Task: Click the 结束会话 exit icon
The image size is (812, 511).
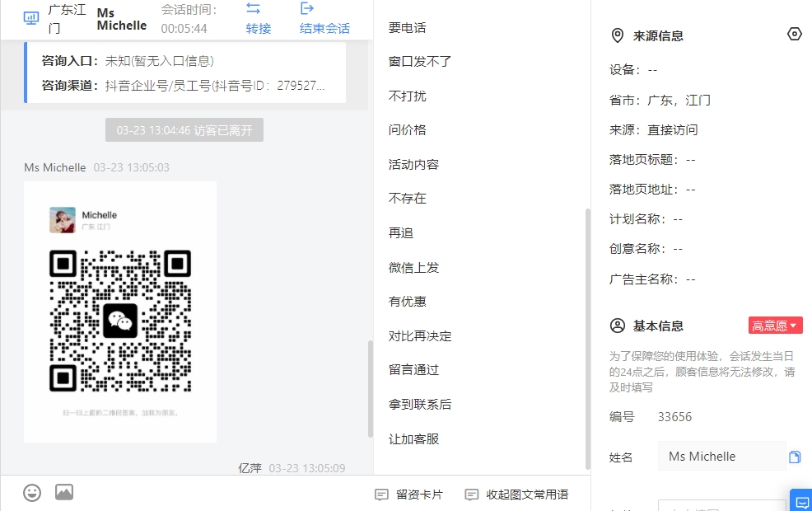Action: click(x=307, y=8)
